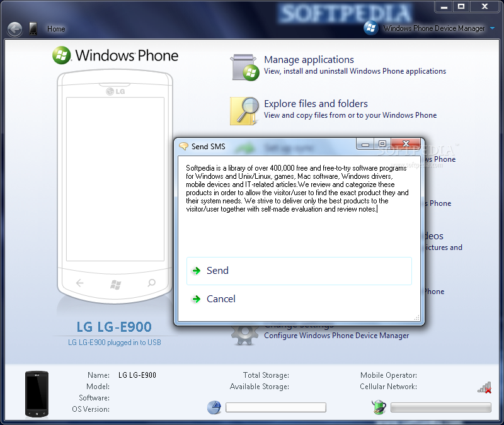This screenshot has width=504, height=425.
Task: Click the Mobile Operator label
Action: click(x=388, y=375)
